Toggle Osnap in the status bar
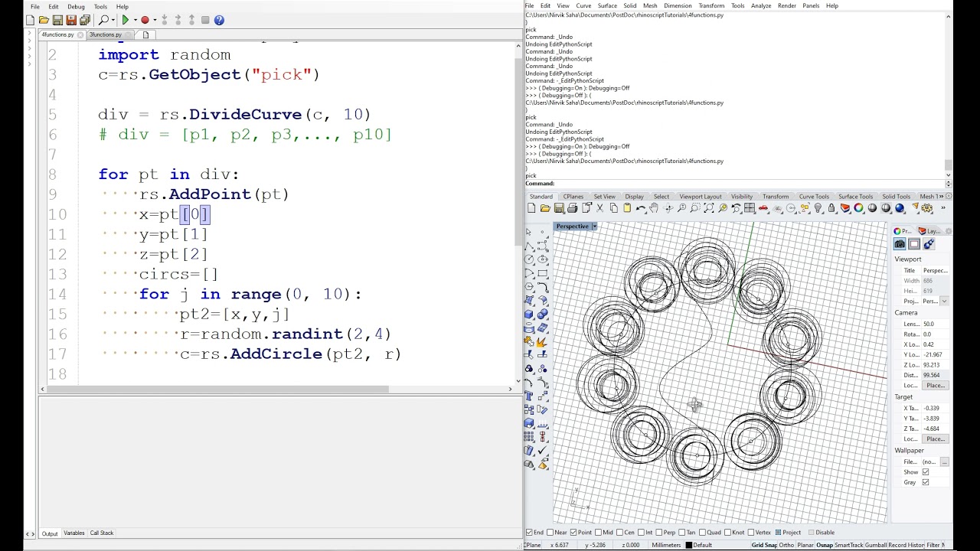 [x=825, y=545]
